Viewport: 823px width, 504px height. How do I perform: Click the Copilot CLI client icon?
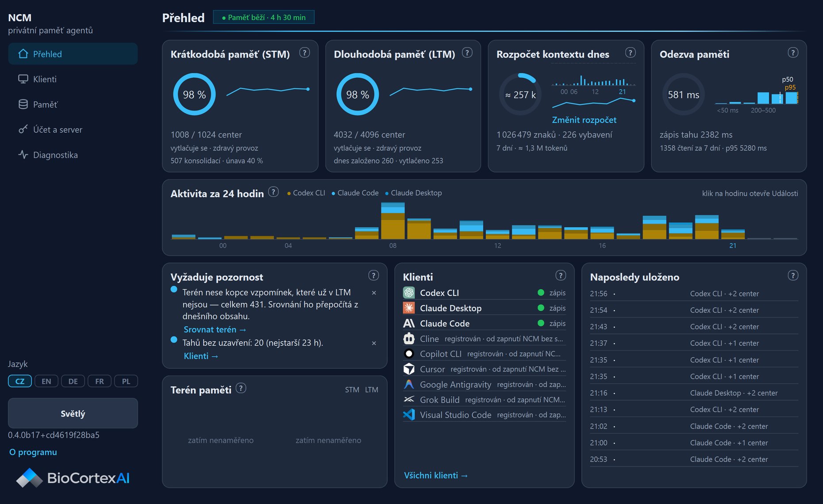(409, 354)
